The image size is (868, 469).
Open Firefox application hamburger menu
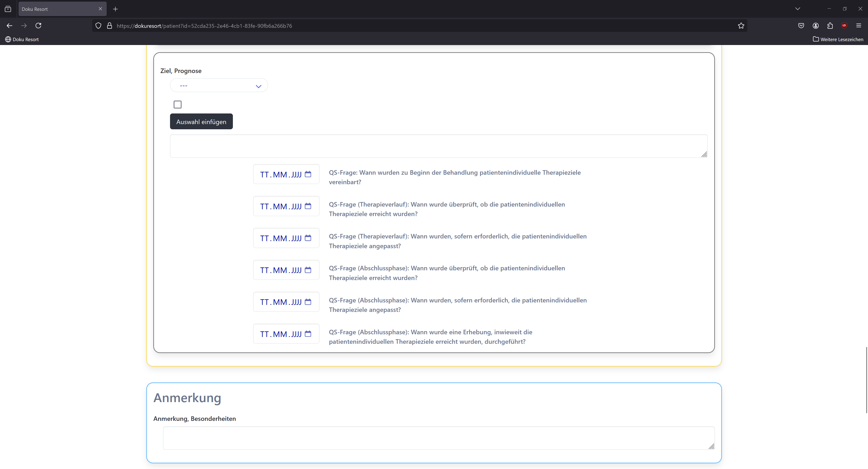858,26
